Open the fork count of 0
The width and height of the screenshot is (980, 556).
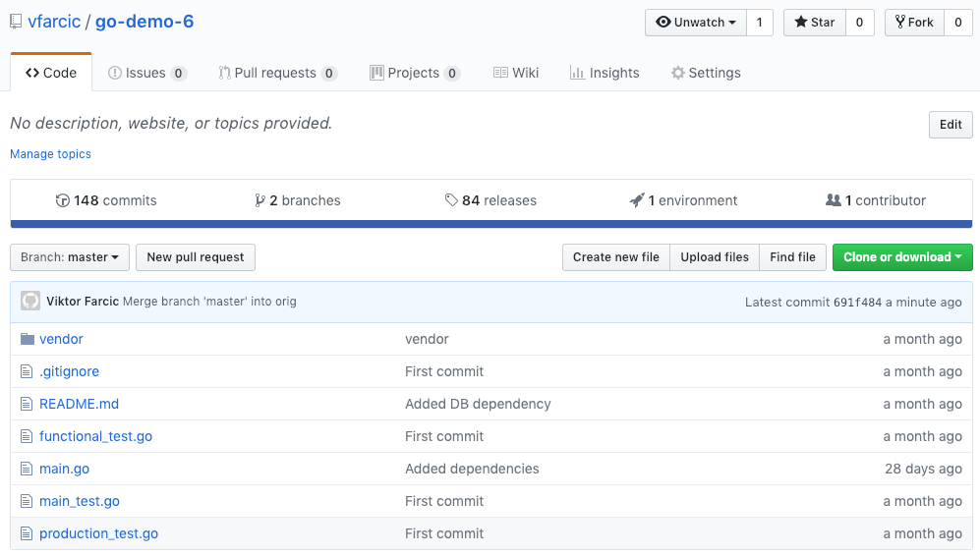point(957,23)
